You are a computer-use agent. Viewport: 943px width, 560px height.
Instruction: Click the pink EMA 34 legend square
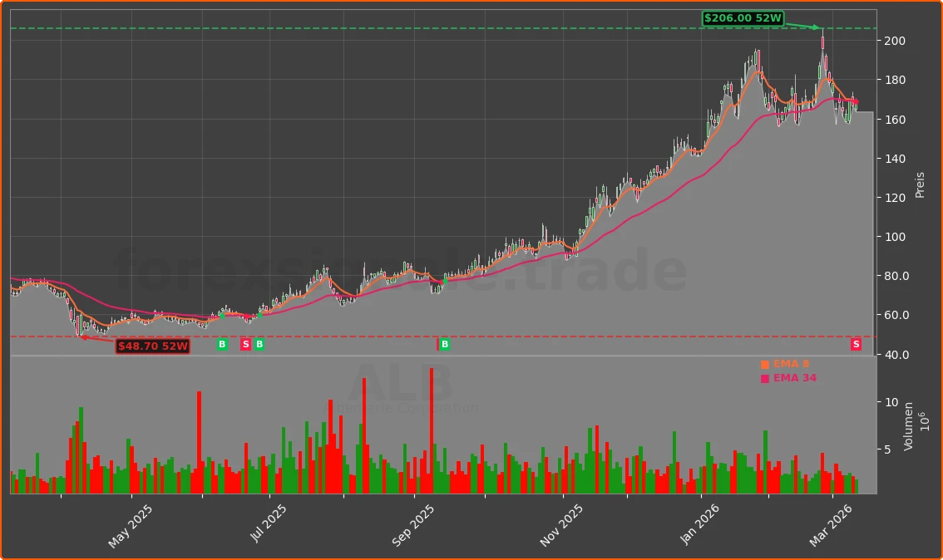[763, 377]
